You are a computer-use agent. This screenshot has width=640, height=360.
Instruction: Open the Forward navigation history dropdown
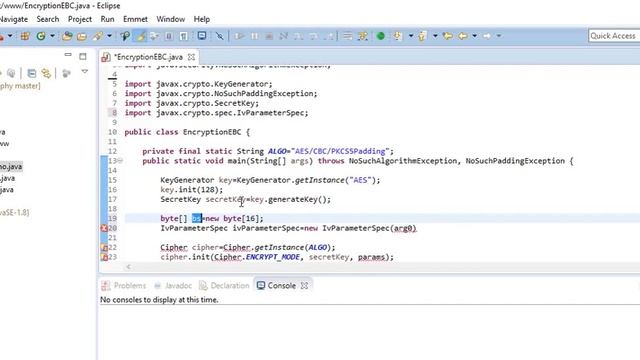pos(499,36)
